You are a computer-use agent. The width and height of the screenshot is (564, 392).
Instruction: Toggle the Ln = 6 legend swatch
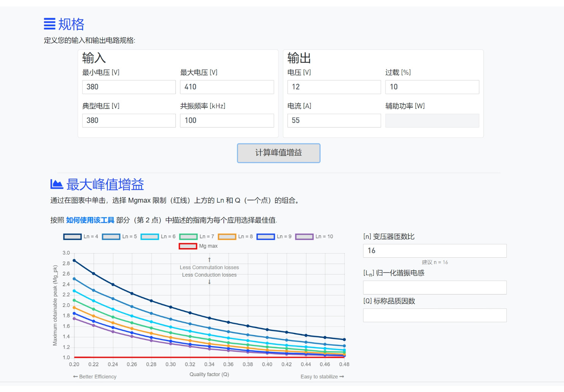[150, 237]
